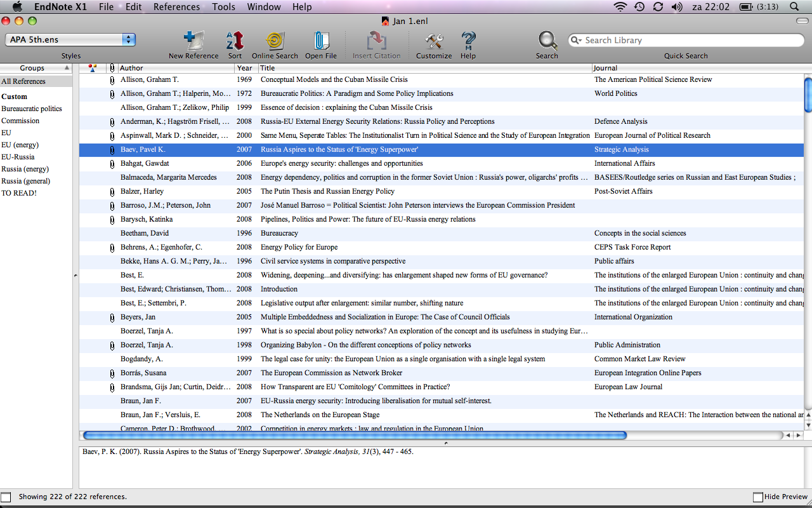The height and width of the screenshot is (508, 812).
Task: Select the 'The Putin Thesis and Russian Energy Policy' reference
Action: 442,192
